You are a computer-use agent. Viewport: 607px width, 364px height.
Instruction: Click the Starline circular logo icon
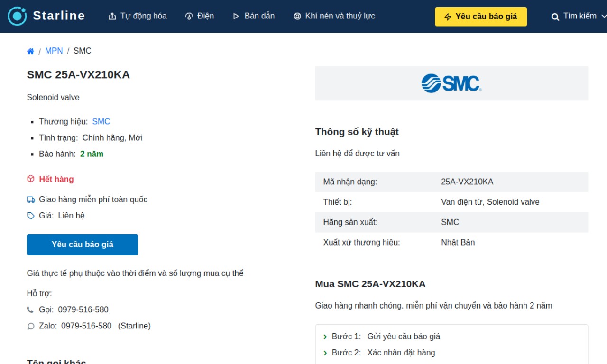pos(17,16)
